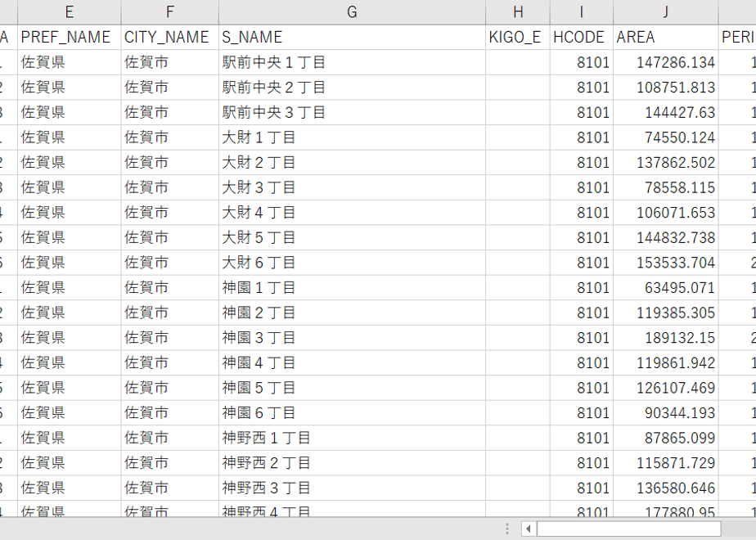Click HCODE 8101 in 大財４丁目 row
The width and height of the screenshot is (756, 540).
[582, 213]
